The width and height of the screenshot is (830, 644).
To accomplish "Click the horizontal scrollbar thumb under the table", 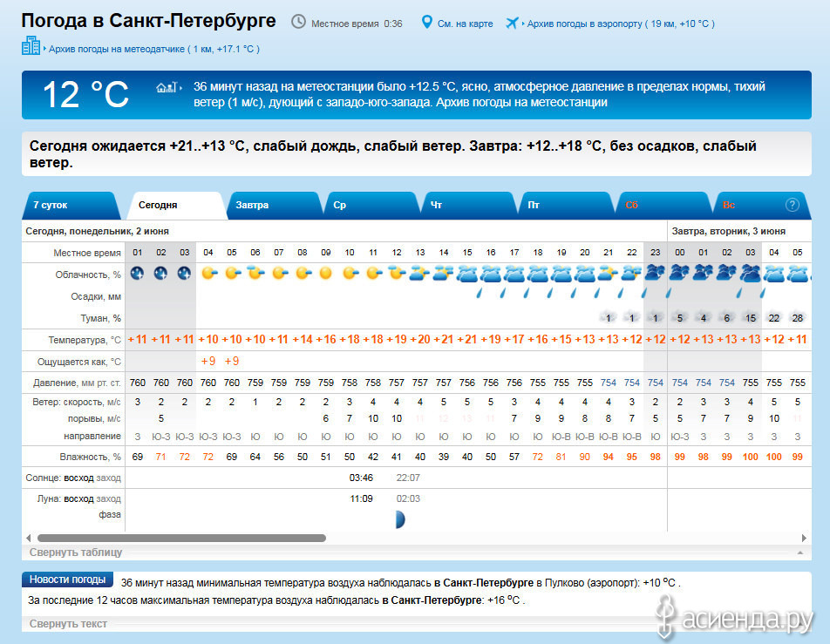I will pos(181,539).
